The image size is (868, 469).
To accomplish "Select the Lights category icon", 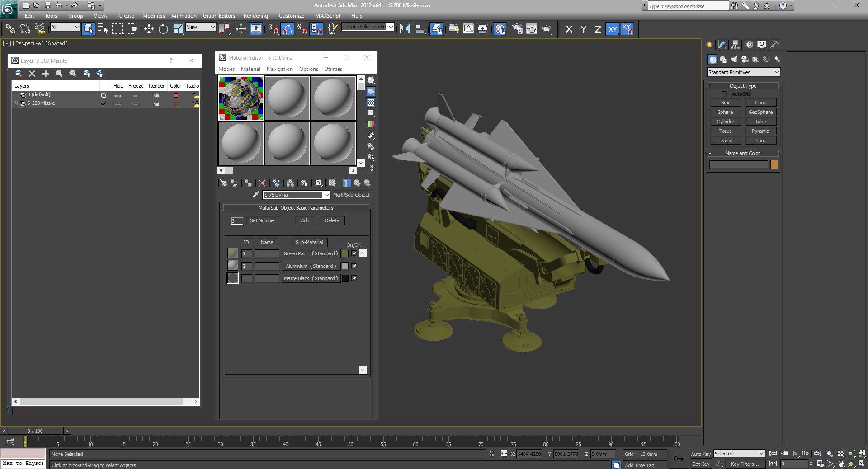I will click(734, 60).
